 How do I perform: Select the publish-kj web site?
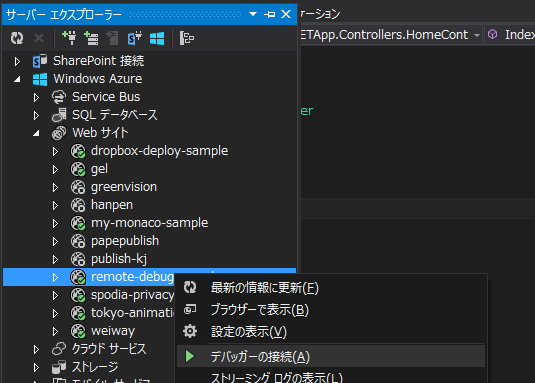pos(119,259)
